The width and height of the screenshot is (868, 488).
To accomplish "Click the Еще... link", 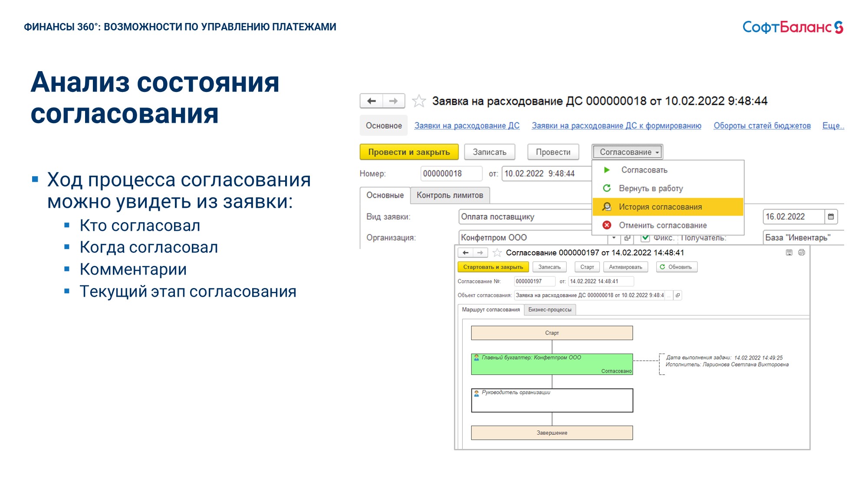I will pyautogui.click(x=833, y=125).
